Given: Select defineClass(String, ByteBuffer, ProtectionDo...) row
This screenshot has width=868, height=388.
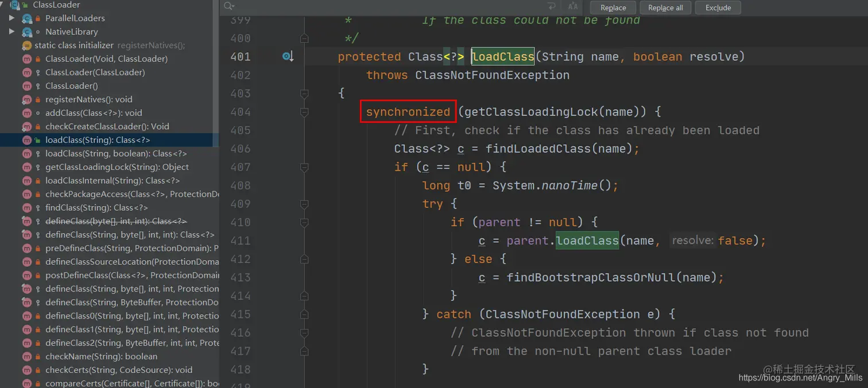Looking at the screenshot, I should pyautogui.click(x=109, y=302).
